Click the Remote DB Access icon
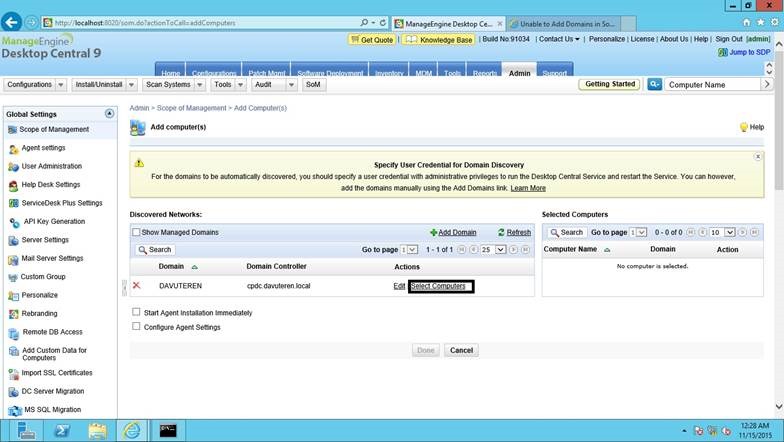Image resolution: width=784 pixels, height=442 pixels. pyautogui.click(x=14, y=333)
